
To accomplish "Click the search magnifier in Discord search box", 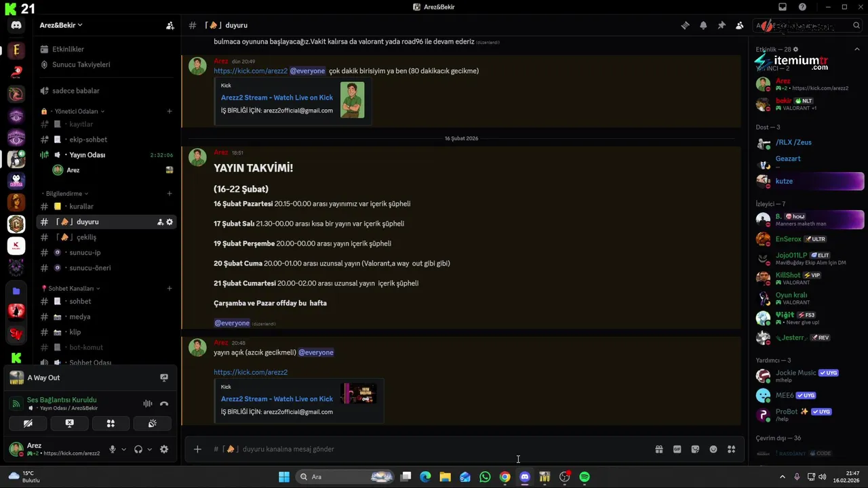I will point(856,26).
